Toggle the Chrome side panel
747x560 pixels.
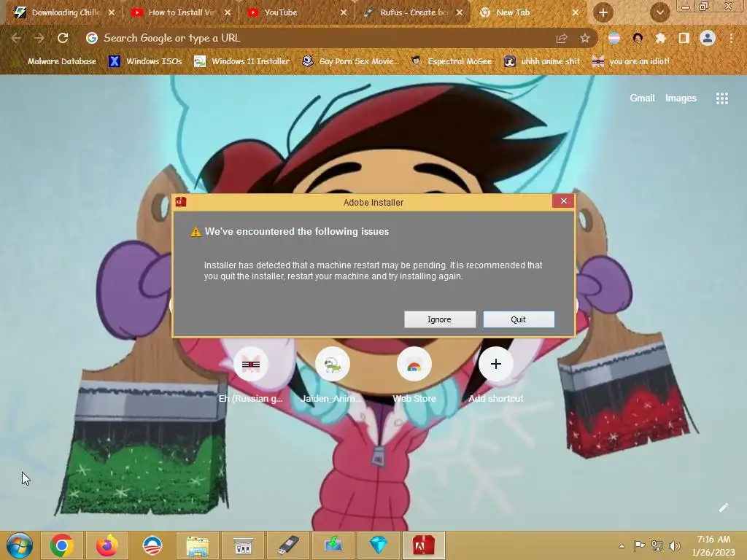[684, 38]
